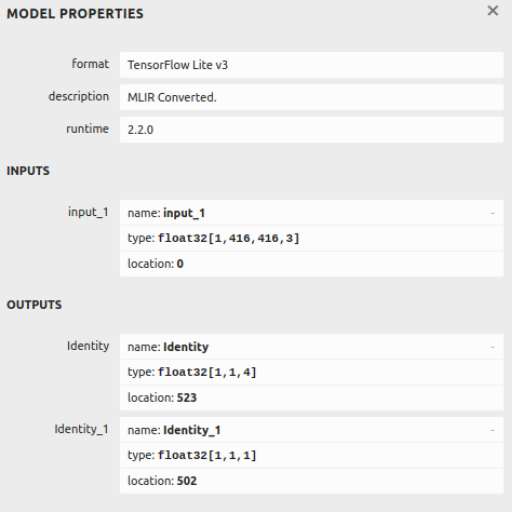
Task: Click the Identity_1 name row
Action: tap(312, 430)
